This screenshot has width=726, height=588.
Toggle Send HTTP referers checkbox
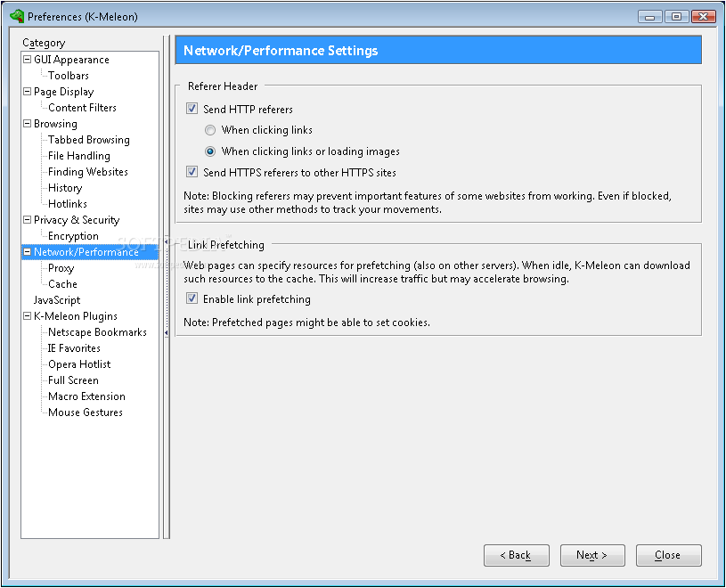point(192,109)
